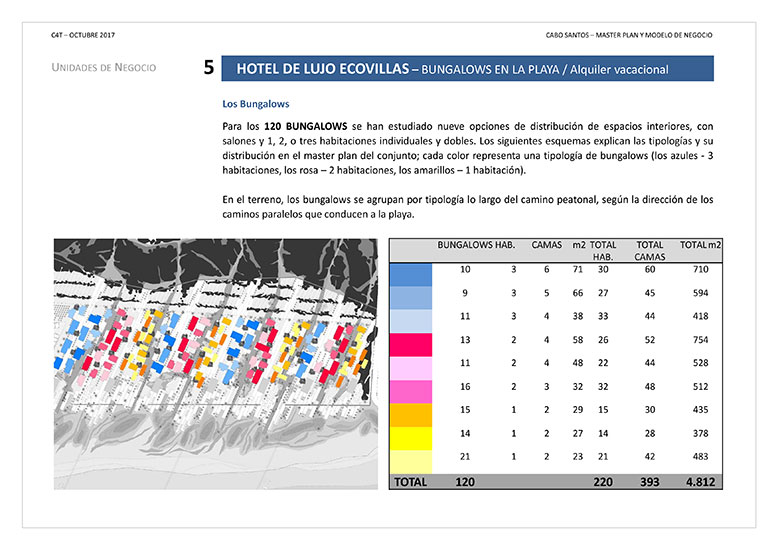This screenshot has width=778, height=550.
Task: Click the TOTAL m2 column header
Action: pyautogui.click(x=700, y=244)
